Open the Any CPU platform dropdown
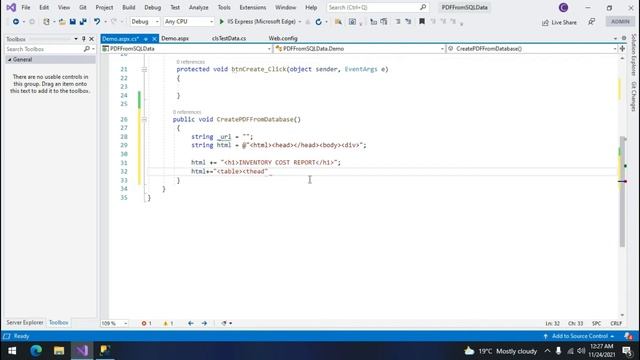The width and height of the screenshot is (640, 360). click(x=189, y=22)
